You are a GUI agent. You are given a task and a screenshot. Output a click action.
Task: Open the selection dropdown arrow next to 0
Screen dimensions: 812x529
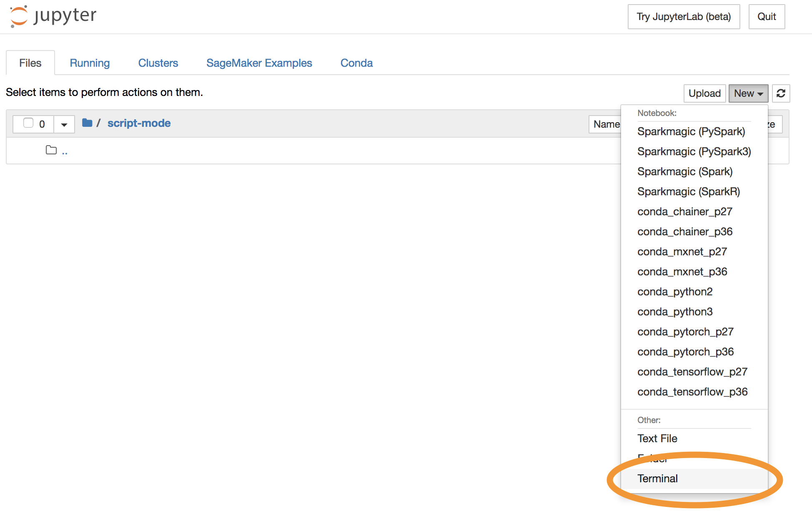tap(64, 124)
